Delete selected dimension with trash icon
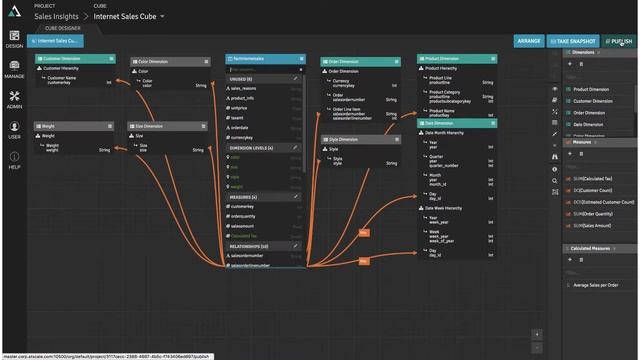The image size is (640, 360). point(581,64)
